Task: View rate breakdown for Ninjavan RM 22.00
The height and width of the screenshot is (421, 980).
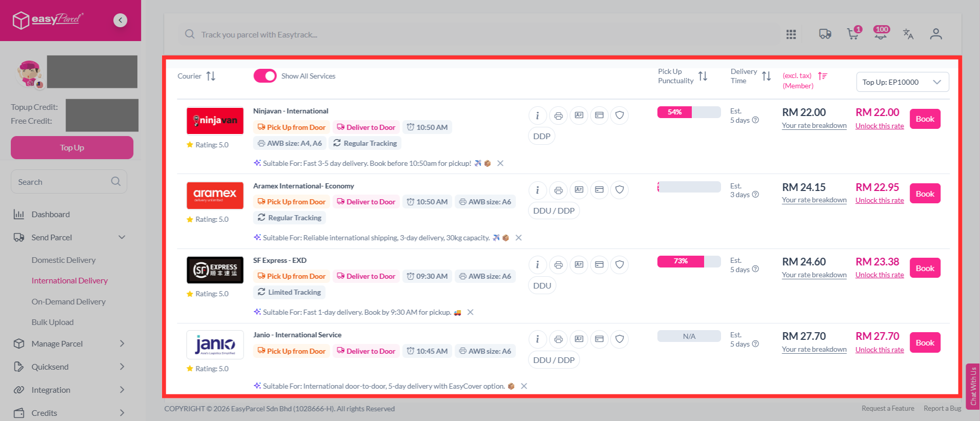Action: [x=814, y=126]
